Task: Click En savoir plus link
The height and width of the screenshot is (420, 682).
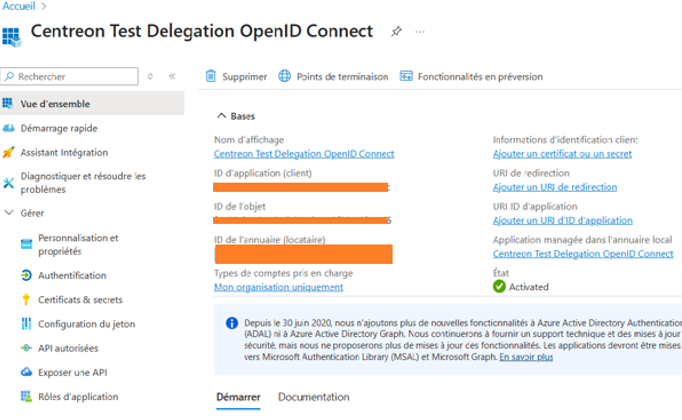Action: pyautogui.click(x=526, y=357)
